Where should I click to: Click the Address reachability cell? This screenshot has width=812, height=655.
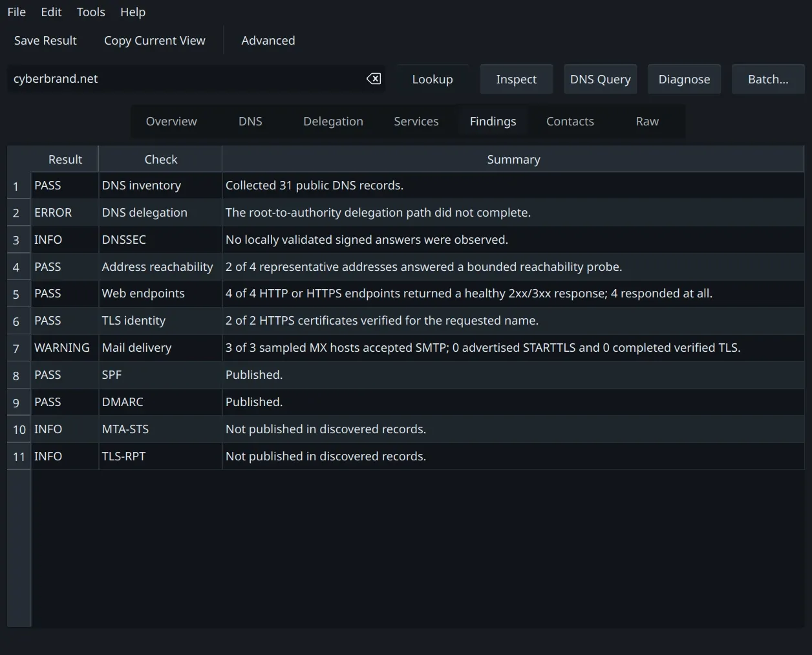point(160,267)
